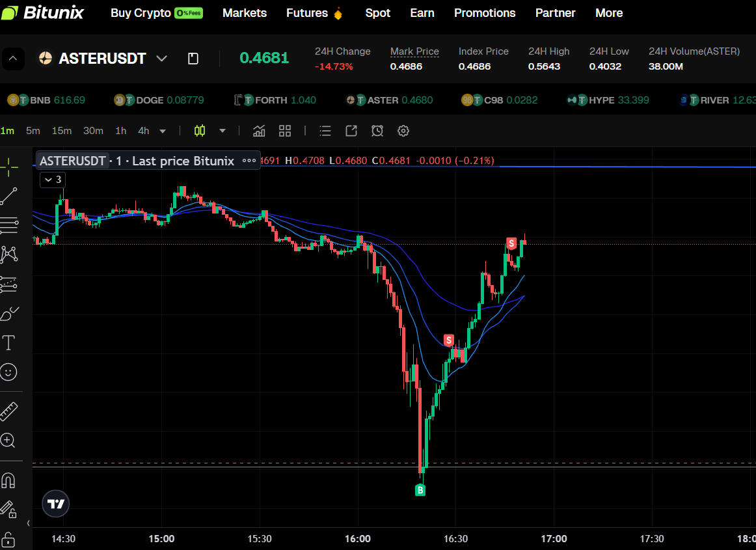Select BNB ticker in the scrolling bar
Image resolution: width=756 pixels, height=550 pixels.
coord(46,100)
